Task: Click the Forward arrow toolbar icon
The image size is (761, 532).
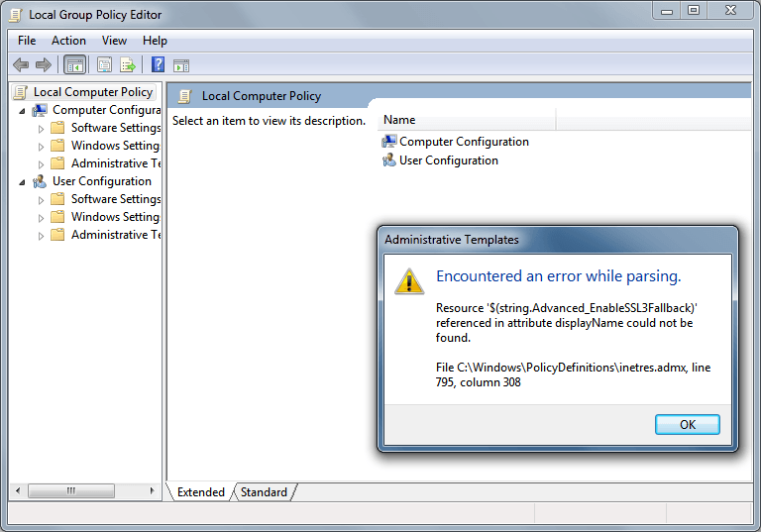Action: [x=44, y=64]
